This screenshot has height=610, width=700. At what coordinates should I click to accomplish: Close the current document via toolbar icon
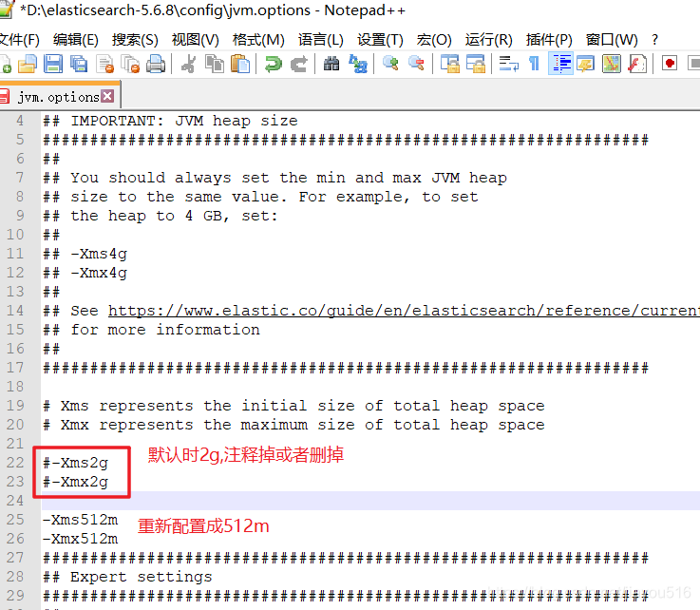[105, 64]
